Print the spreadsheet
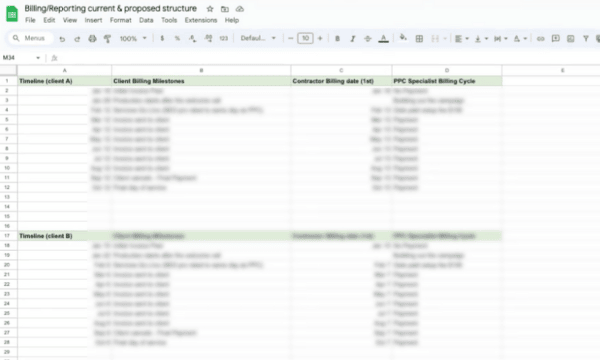 point(92,39)
